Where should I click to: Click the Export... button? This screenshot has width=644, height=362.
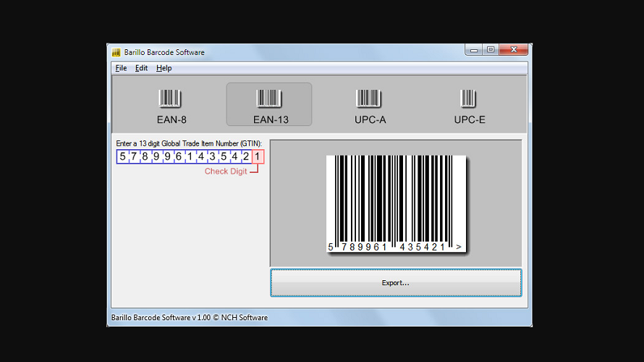click(396, 282)
